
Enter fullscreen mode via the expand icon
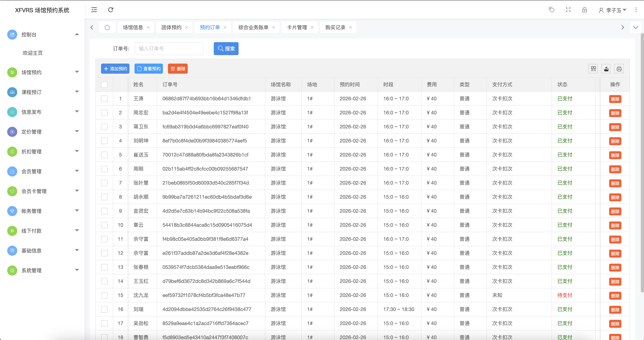568,10
